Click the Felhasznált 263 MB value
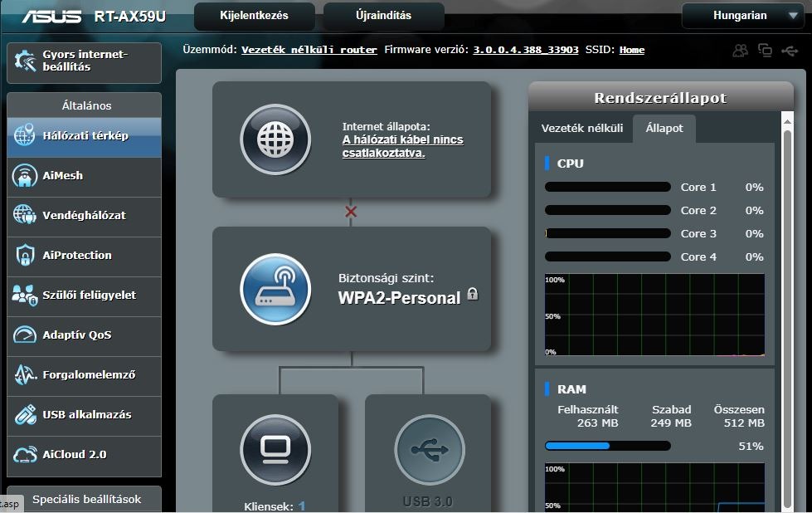Viewport: 812px width, 513px height. click(x=598, y=423)
